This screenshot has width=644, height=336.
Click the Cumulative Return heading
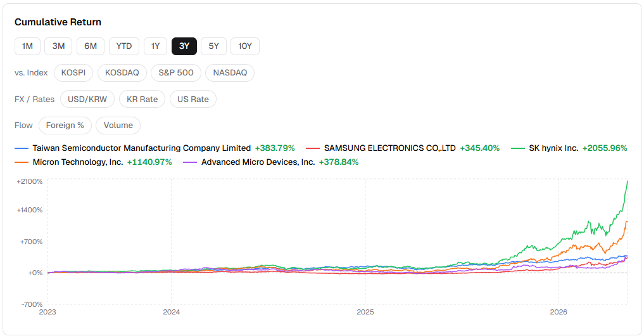58,22
